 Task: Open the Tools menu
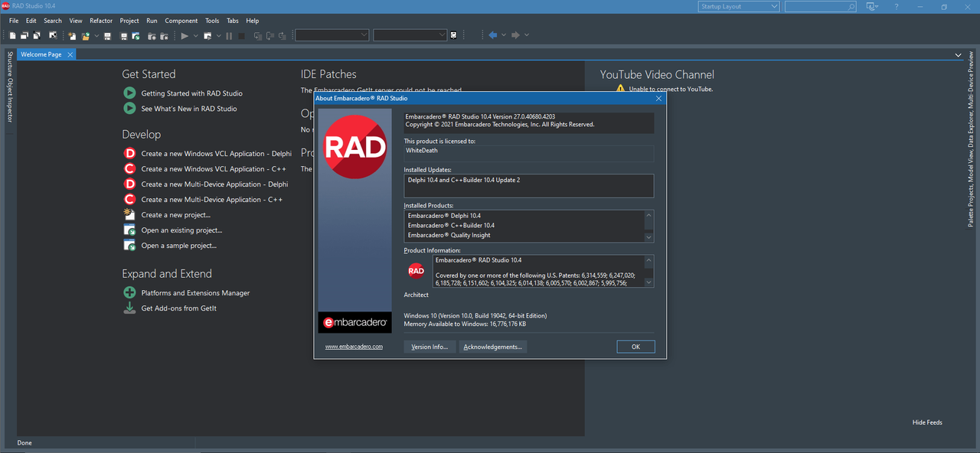(x=212, y=21)
